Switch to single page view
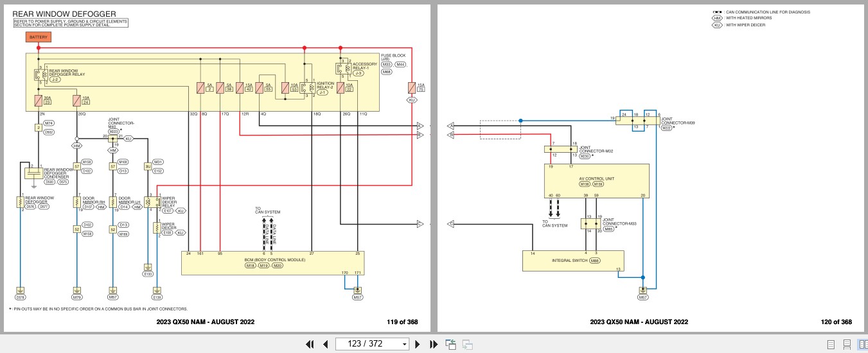 tap(831, 344)
